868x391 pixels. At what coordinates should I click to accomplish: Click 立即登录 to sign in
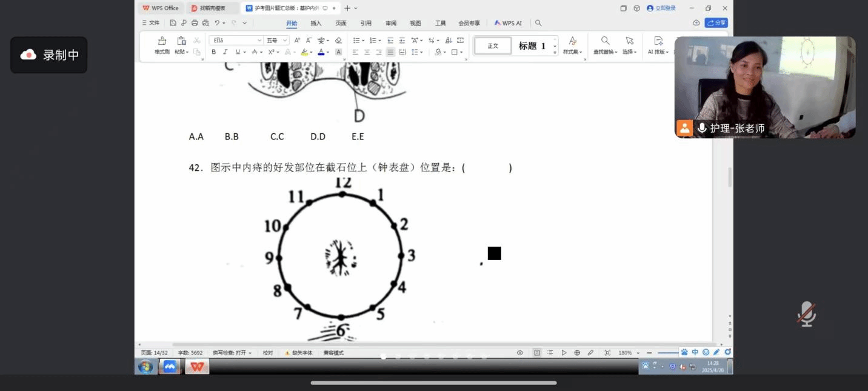click(x=661, y=8)
